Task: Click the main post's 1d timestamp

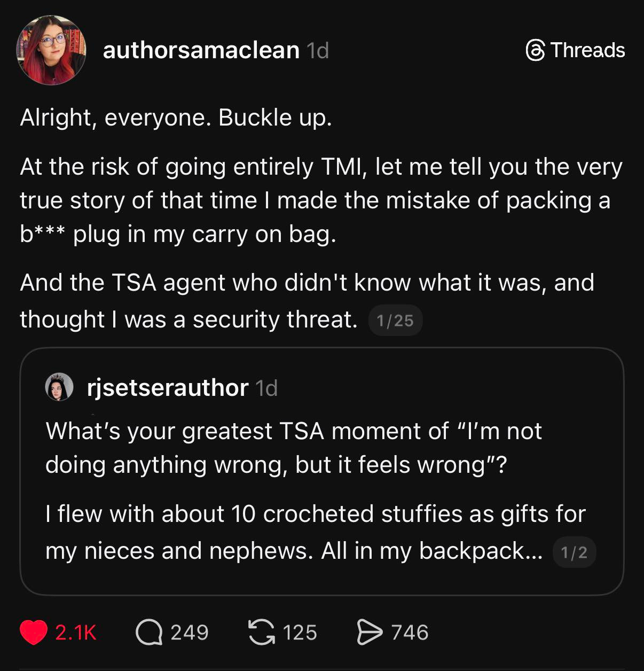Action: (x=318, y=51)
